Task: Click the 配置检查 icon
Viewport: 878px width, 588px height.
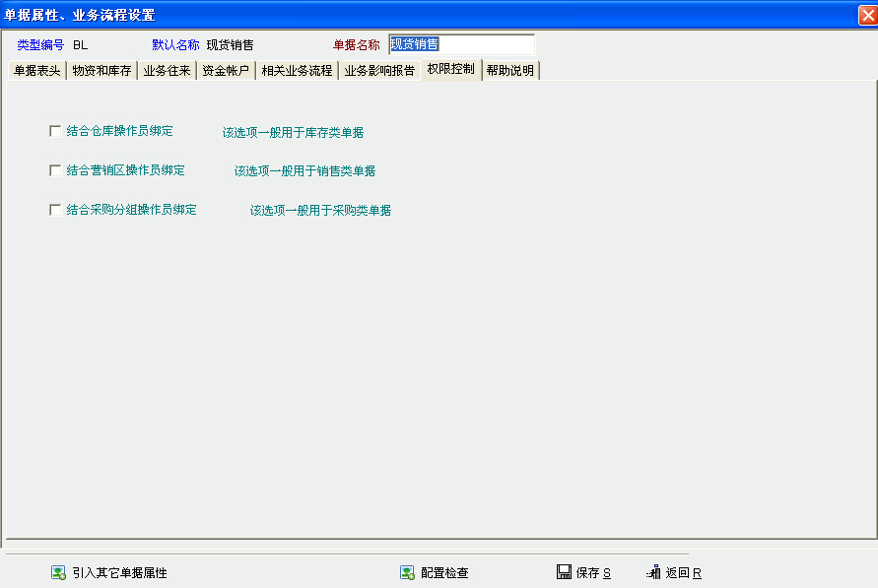Action: (x=407, y=572)
